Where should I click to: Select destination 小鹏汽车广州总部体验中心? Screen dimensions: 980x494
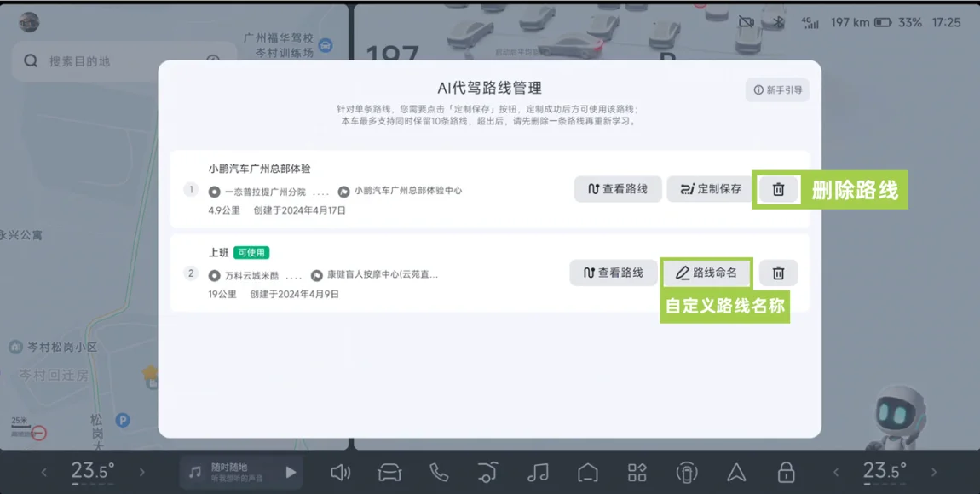[407, 191]
